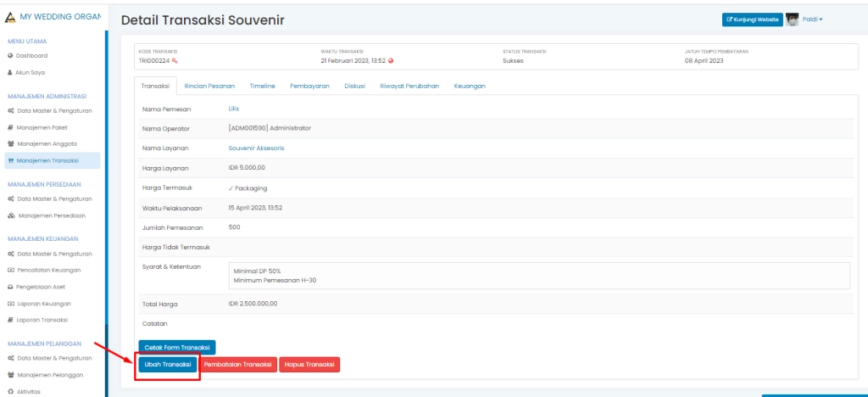Open Manajemen Anggota in the sidebar
This screenshot has height=397, width=868.
tap(47, 144)
